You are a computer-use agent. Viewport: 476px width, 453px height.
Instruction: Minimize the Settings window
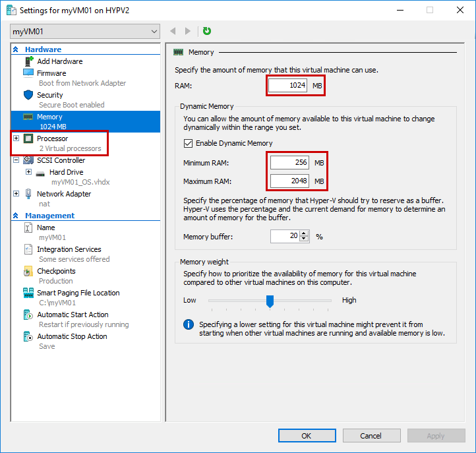tap(400, 10)
